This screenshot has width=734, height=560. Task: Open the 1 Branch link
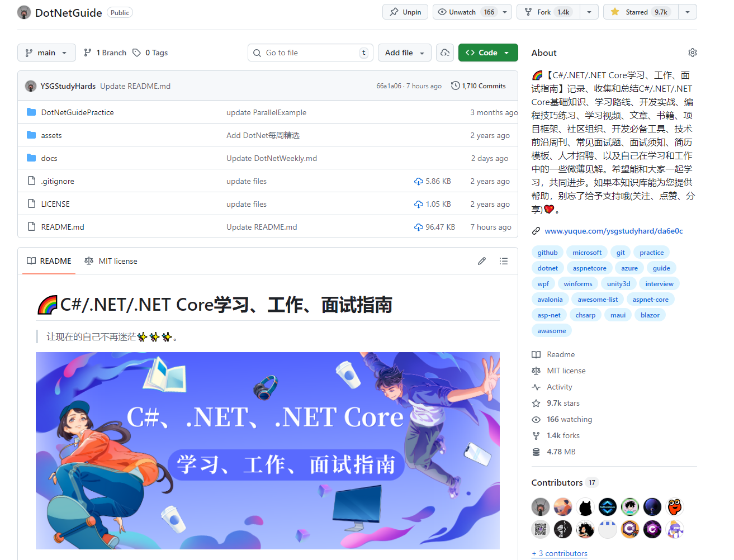pos(105,53)
